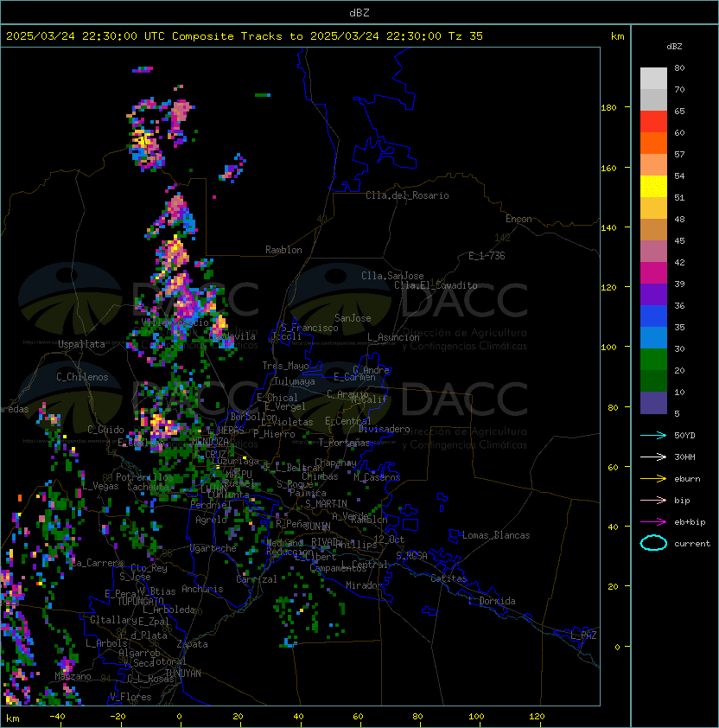This screenshot has width=719, height=728.
Task: Pick the red 60-65 dBZ color band
Action: pyautogui.click(x=653, y=122)
